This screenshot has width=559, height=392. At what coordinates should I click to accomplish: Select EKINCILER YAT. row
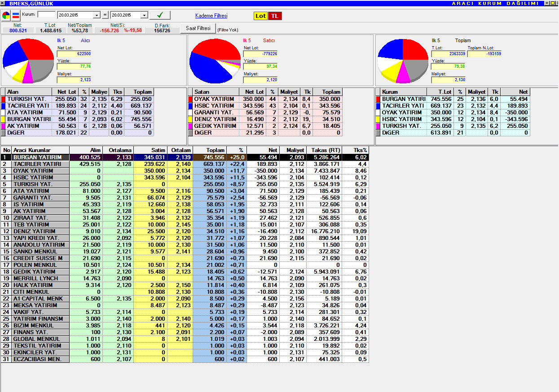click(185, 353)
